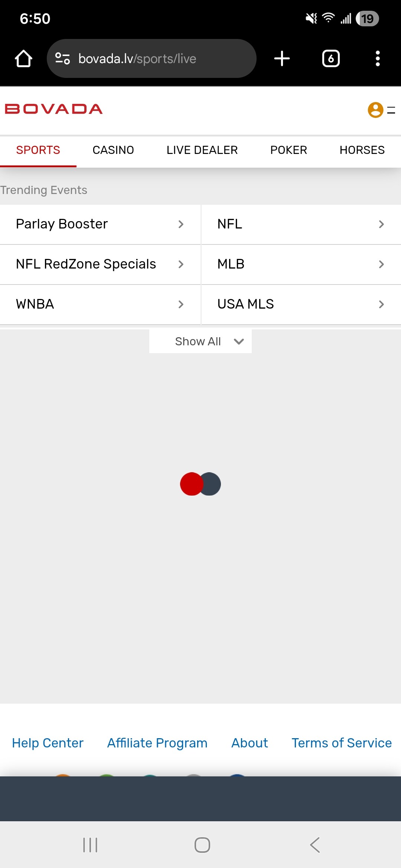The height and width of the screenshot is (868, 401).
Task: Tap the site settings icon in address bar
Action: pyautogui.click(x=62, y=59)
